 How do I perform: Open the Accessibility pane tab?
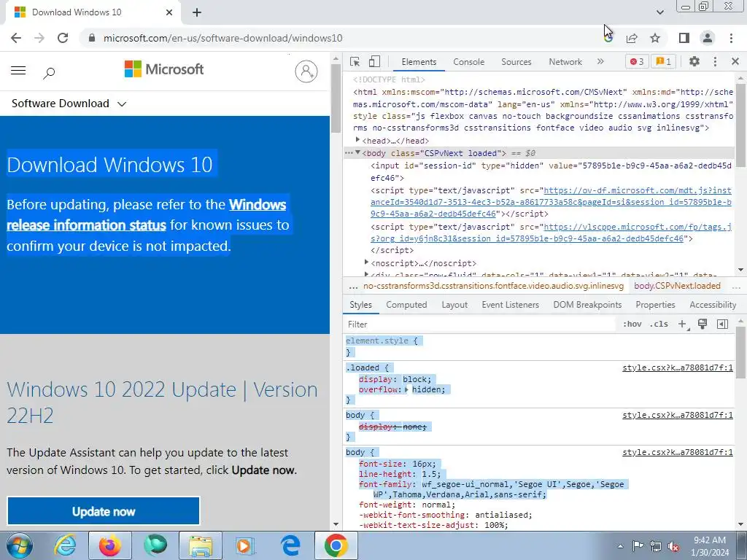click(712, 305)
